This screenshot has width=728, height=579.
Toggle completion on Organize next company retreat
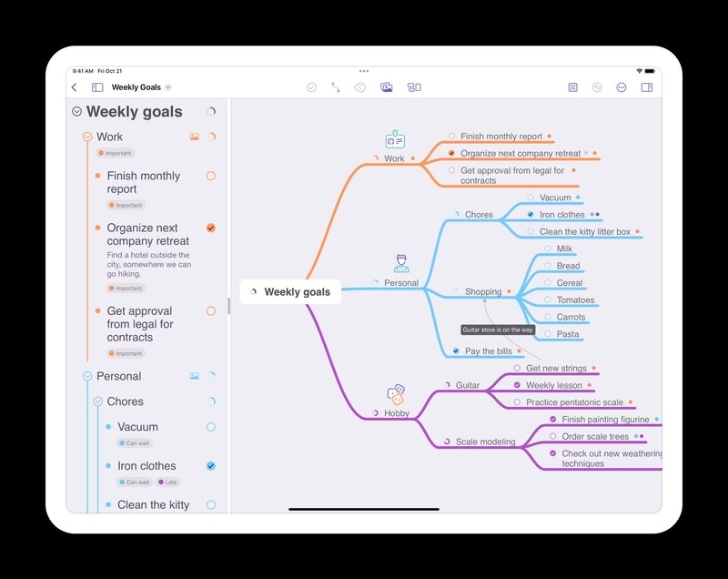(x=210, y=229)
